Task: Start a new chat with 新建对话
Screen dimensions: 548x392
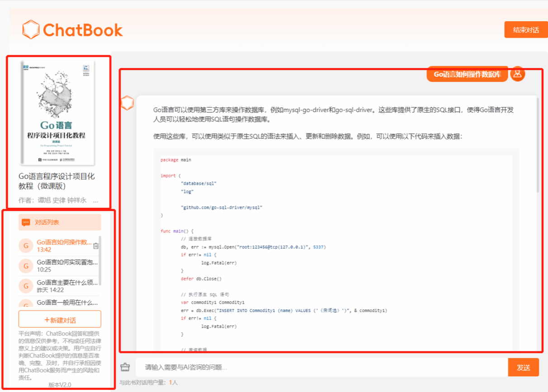Action: click(60, 319)
